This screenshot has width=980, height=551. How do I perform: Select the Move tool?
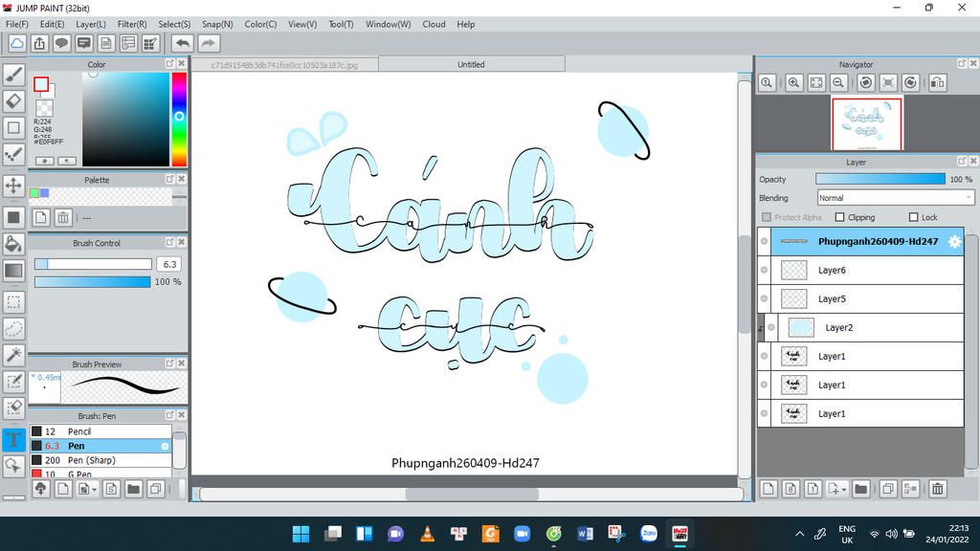[x=13, y=186]
